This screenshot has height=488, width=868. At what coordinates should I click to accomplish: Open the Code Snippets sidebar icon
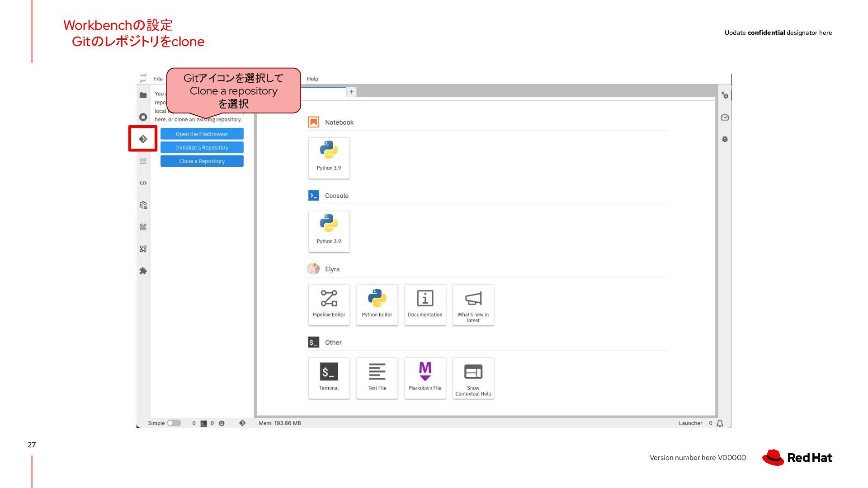143,183
